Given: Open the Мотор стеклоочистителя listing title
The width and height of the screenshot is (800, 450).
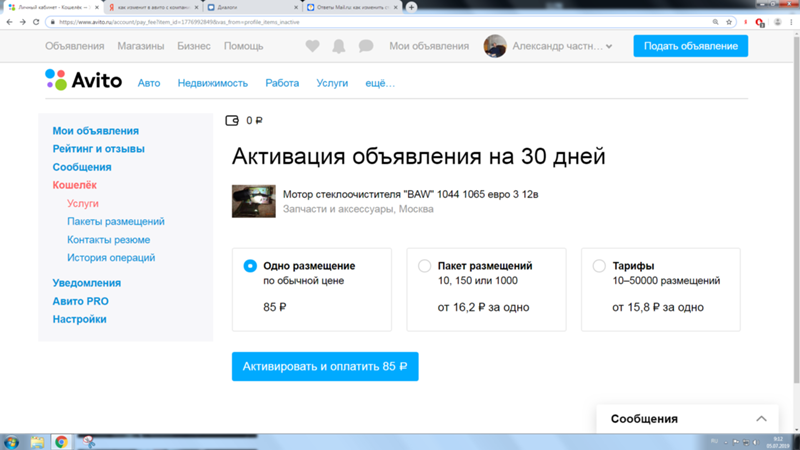Looking at the screenshot, I should tap(411, 194).
